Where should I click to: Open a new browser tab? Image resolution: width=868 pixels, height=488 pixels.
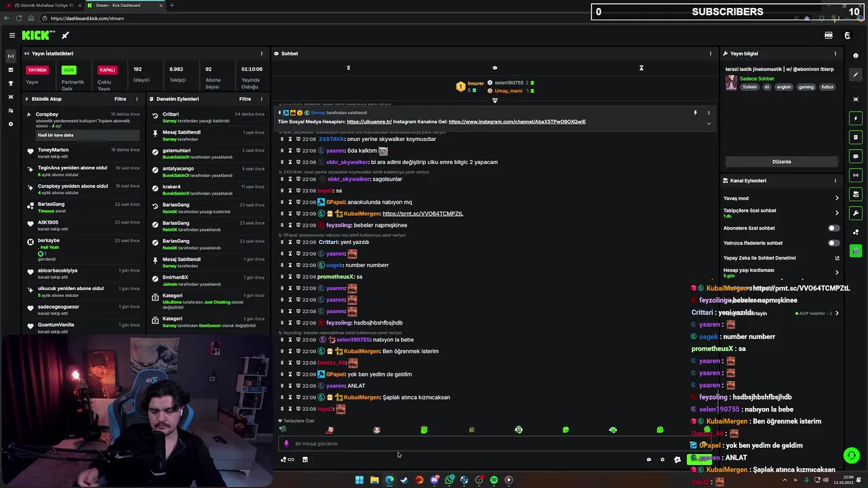(x=172, y=5)
